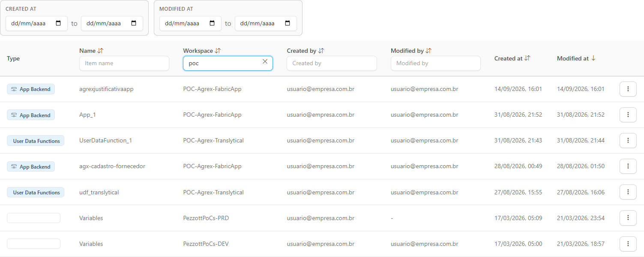Click Created by email in App_1 row
Viewport: 644px width, 257px height.
[x=321, y=115]
